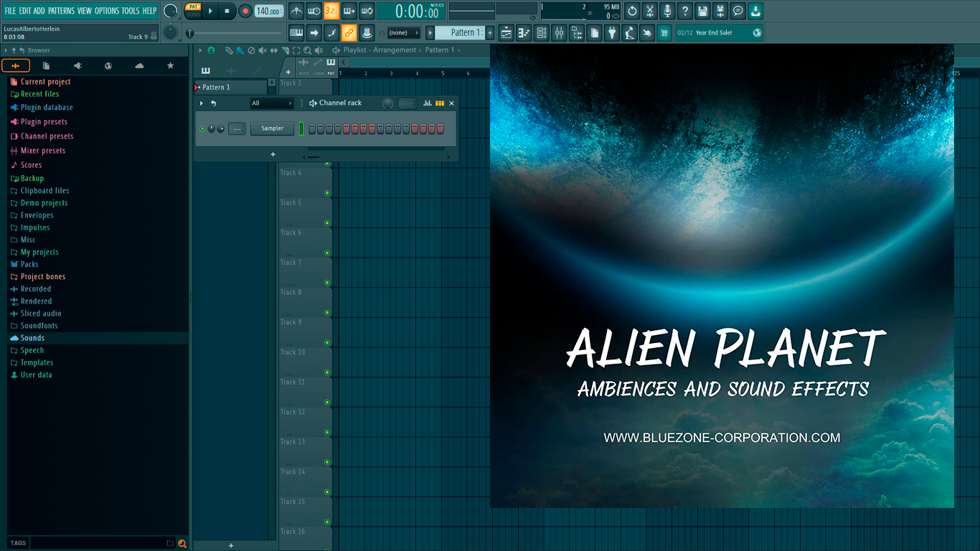Toggle multilink to controllers link icon
This screenshot has height=551, width=980.
349,32
